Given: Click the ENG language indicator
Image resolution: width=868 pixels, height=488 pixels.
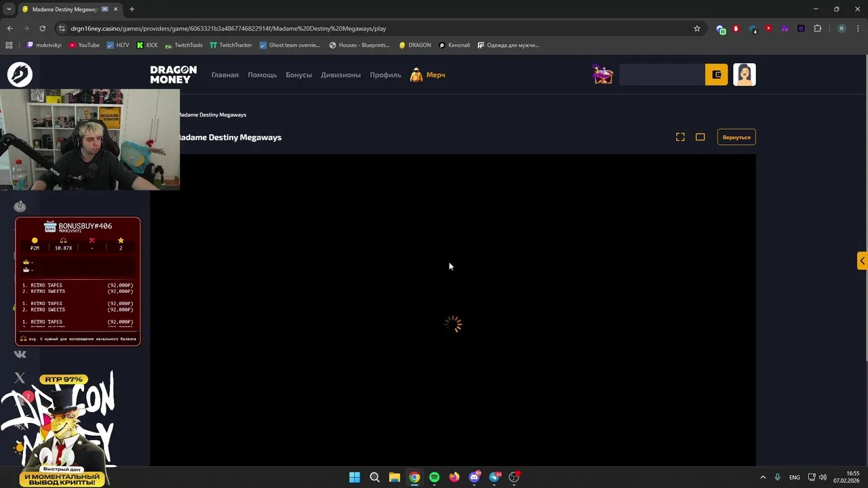Looking at the screenshot, I should tap(794, 477).
